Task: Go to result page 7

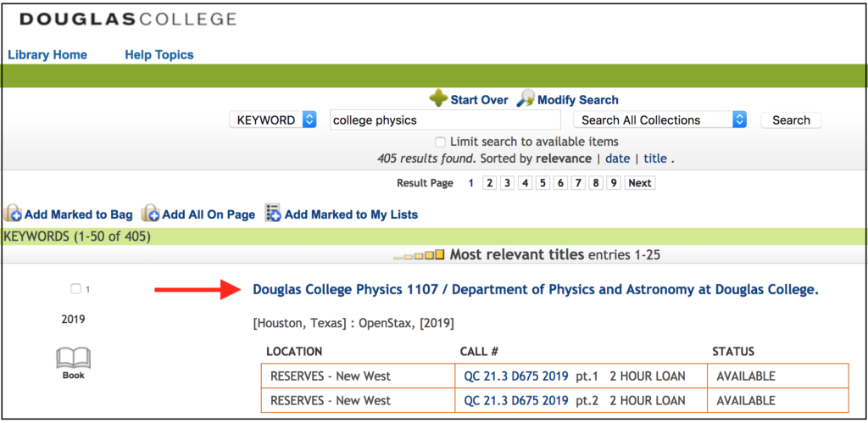Action: click(578, 183)
